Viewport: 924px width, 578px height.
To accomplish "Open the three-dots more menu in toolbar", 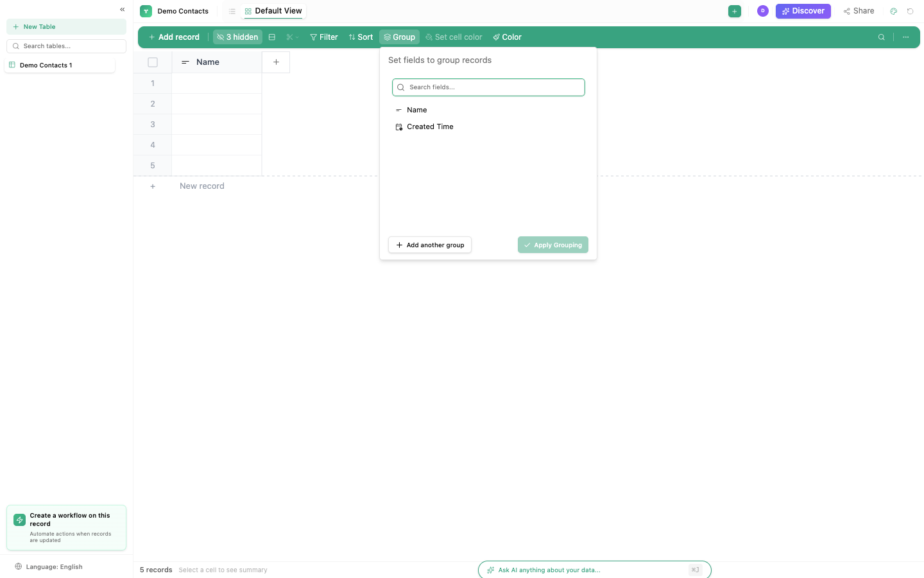I will (906, 37).
